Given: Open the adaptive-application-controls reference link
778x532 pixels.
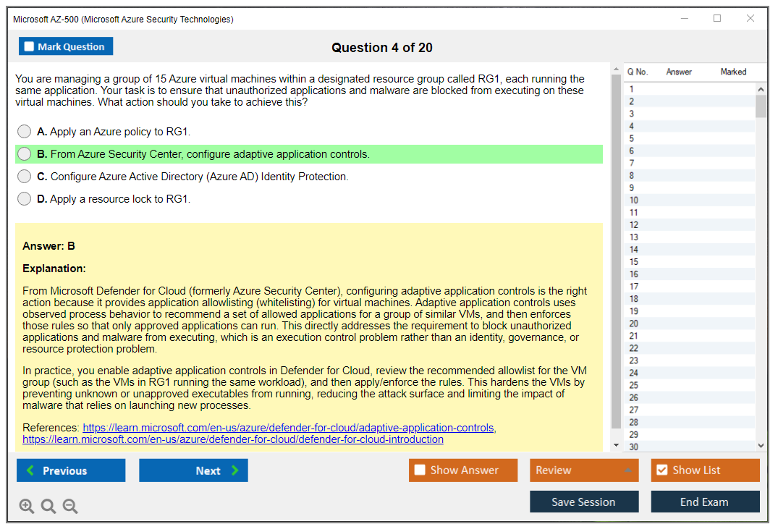Looking at the screenshot, I should point(288,428).
